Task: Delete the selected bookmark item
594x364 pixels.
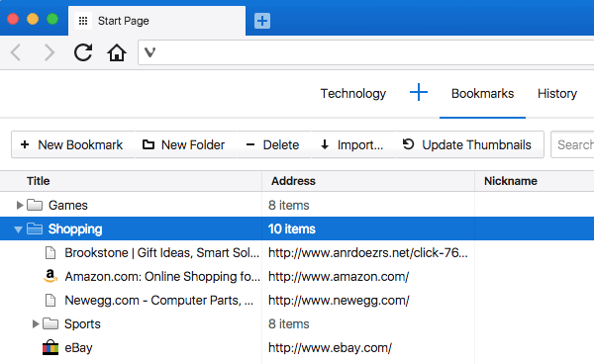Action: point(274,144)
